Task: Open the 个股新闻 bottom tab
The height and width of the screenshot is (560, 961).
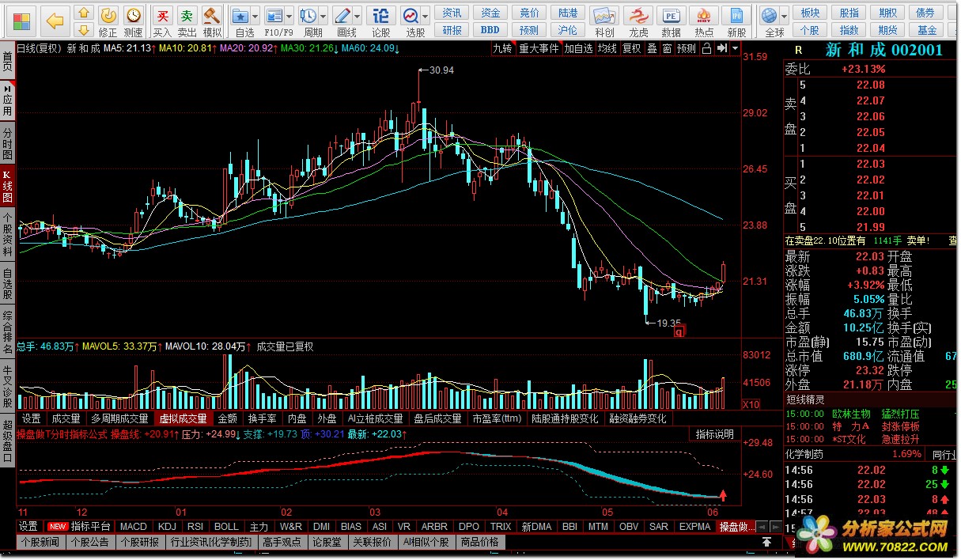Action: click(40, 542)
